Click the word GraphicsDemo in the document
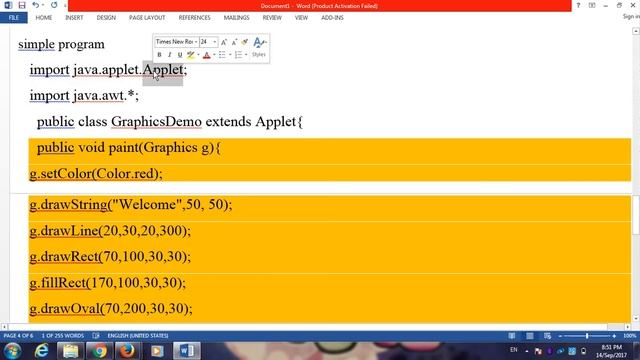Screen dimensions: 640x360 [x=156, y=121]
